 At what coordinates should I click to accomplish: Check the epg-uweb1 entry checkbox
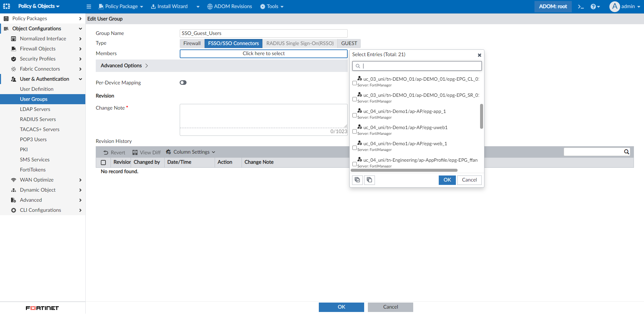[x=354, y=131]
